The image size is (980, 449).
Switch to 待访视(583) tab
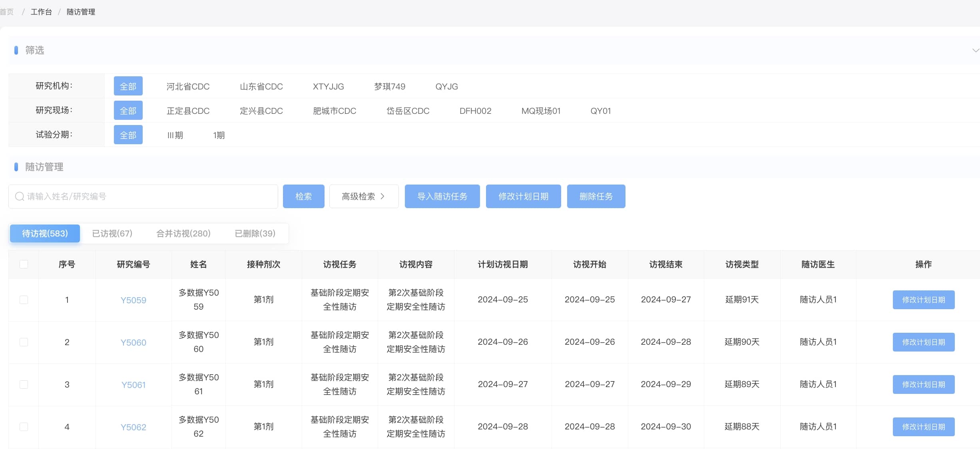(45, 233)
